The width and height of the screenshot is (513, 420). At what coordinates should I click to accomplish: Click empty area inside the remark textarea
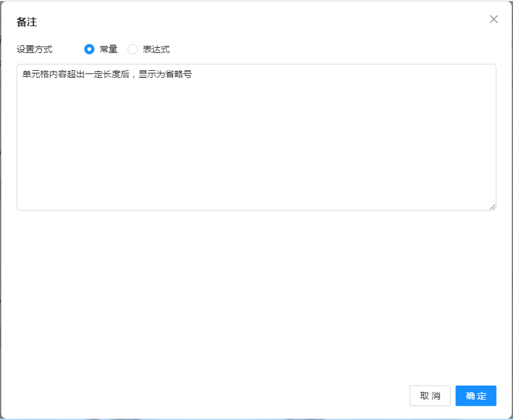pos(255,147)
